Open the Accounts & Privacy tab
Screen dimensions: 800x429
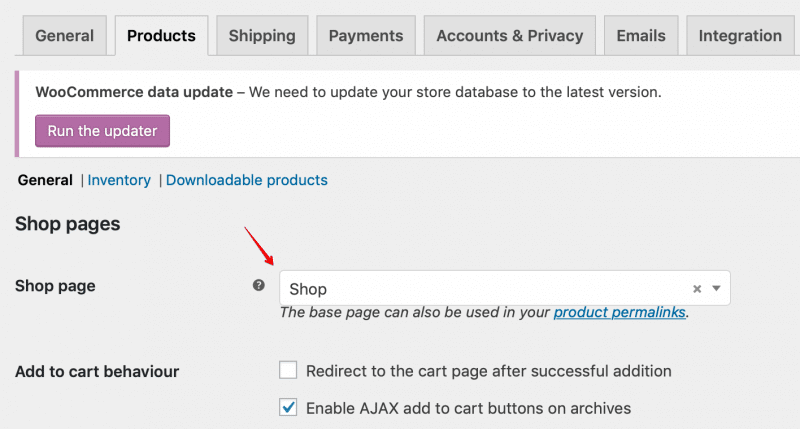pos(510,35)
